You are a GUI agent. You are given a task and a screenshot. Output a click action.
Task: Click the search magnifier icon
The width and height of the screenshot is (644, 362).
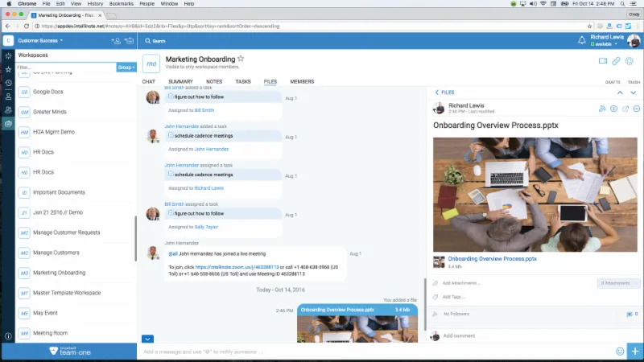coord(148,41)
